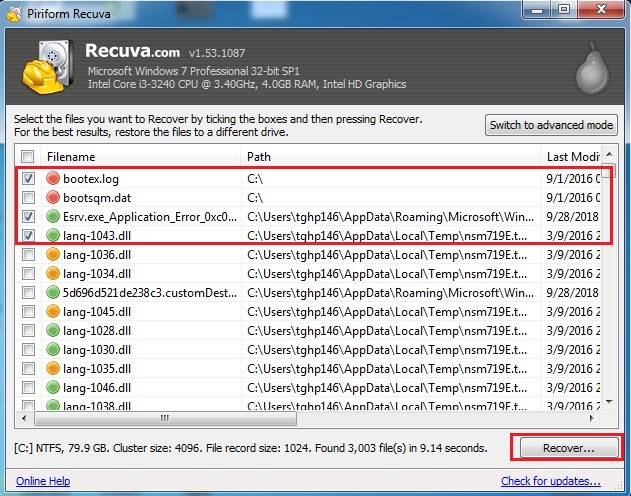Select the lang-1045.dll filename
The image size is (631, 496).
97,312
